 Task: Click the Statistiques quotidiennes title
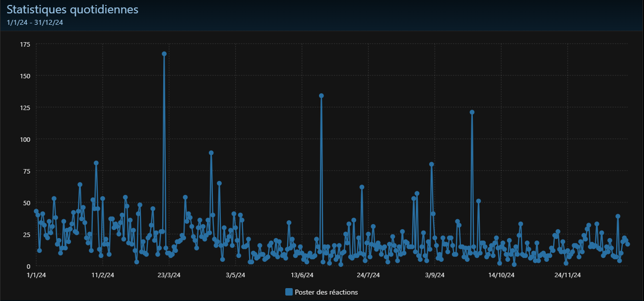click(x=72, y=9)
